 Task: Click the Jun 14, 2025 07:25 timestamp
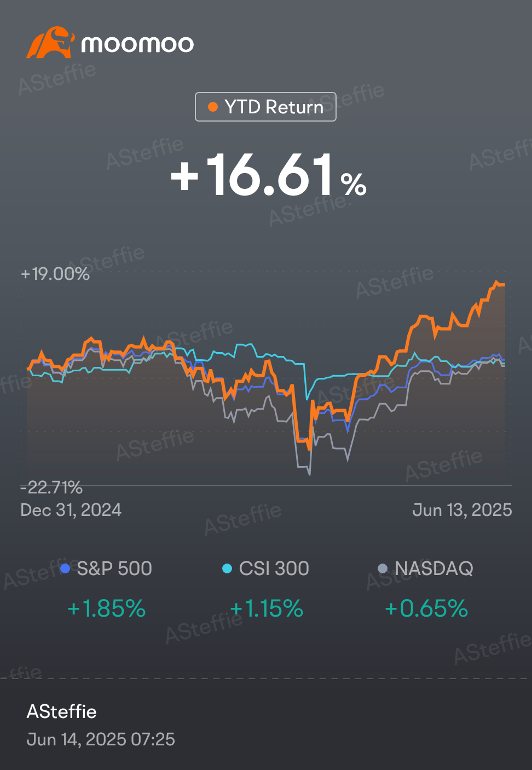pos(101,739)
